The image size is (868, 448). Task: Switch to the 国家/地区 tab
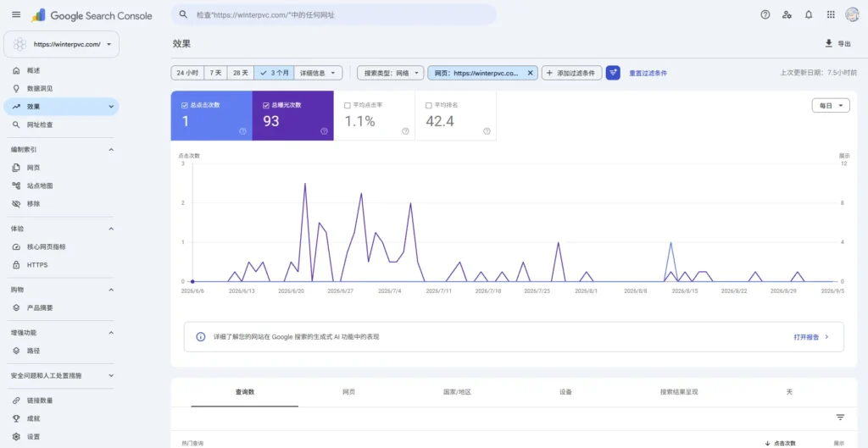coord(457,392)
